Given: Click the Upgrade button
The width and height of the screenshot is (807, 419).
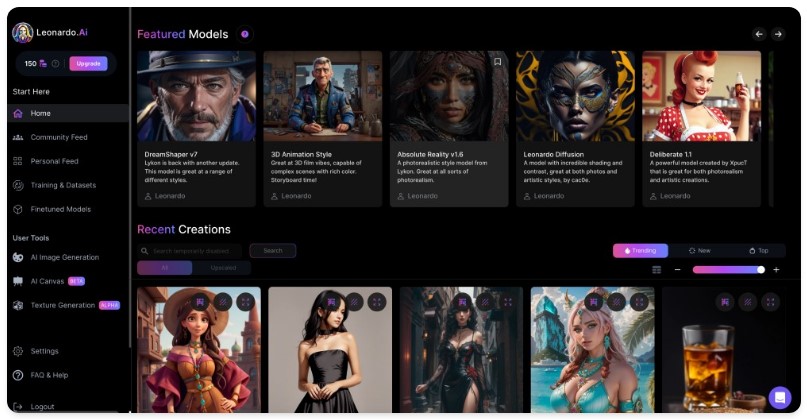Looking at the screenshot, I should (89, 63).
